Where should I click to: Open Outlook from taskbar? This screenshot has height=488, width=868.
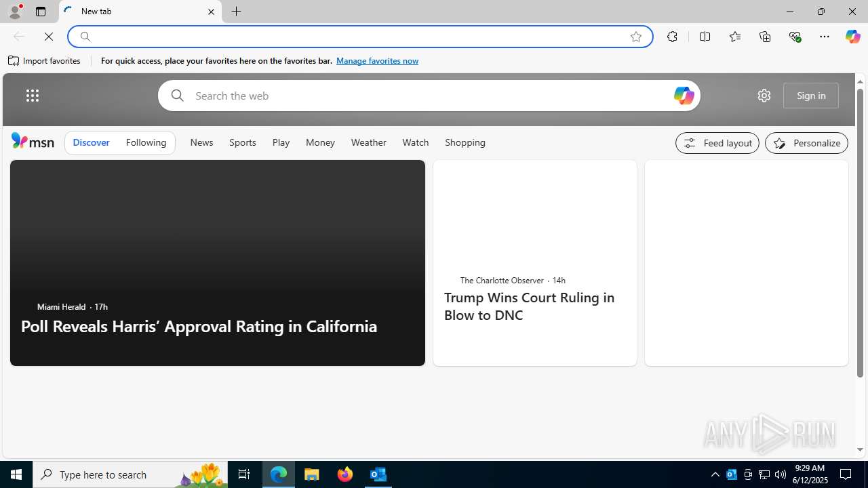point(378,474)
